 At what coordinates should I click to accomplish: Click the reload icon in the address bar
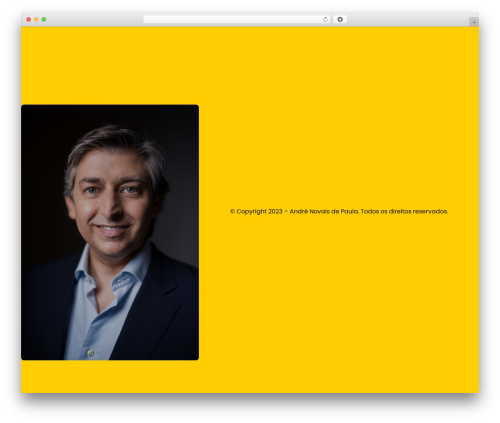point(325,20)
